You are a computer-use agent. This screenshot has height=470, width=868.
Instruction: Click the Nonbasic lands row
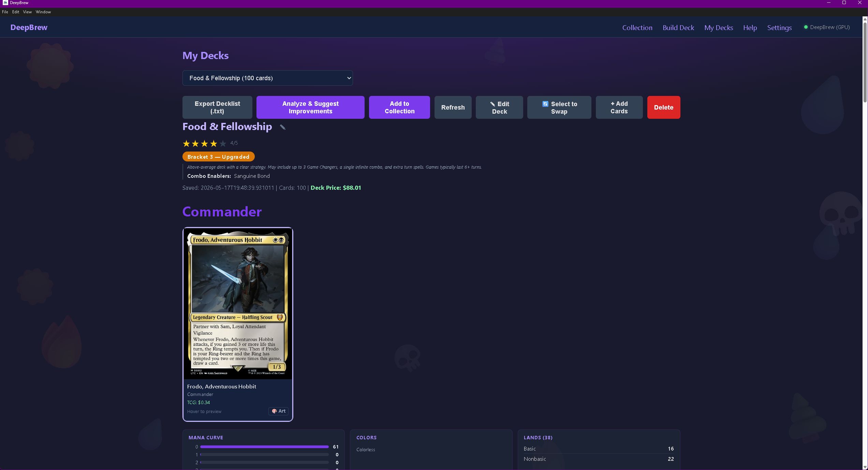coord(599,459)
